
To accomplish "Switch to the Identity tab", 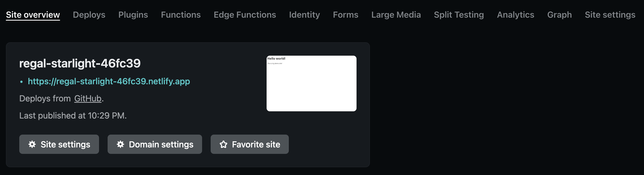I will pyautogui.click(x=304, y=15).
